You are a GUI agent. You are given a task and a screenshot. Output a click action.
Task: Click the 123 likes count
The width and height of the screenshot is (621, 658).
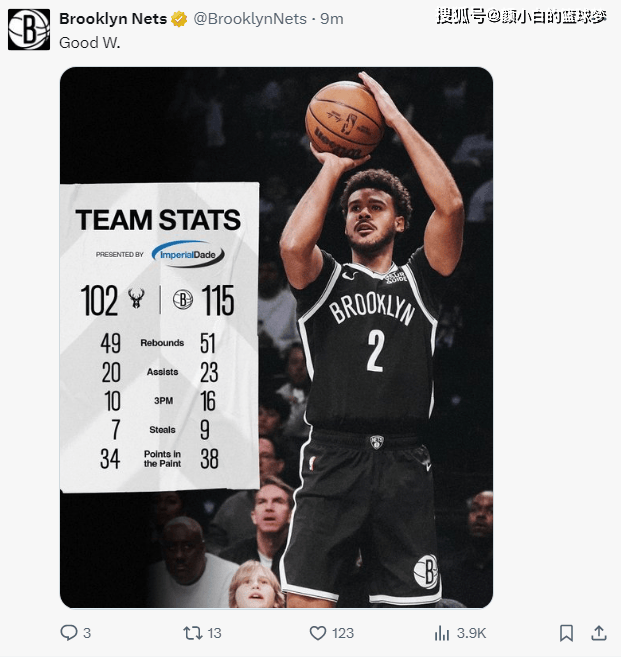point(343,633)
